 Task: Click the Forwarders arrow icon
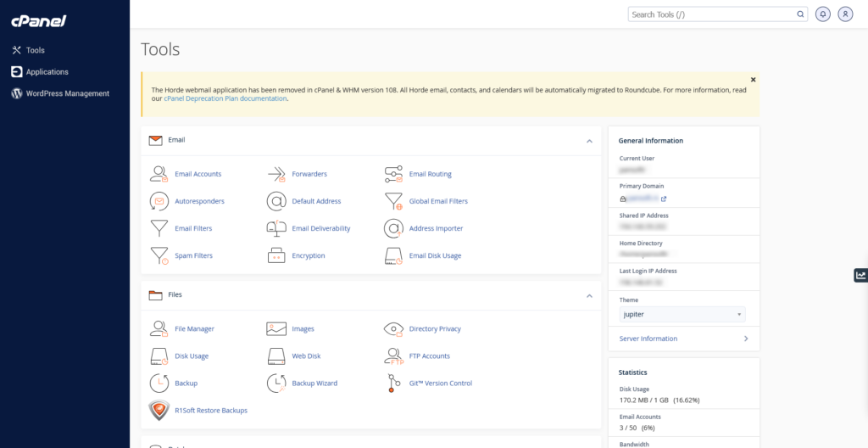(x=276, y=174)
